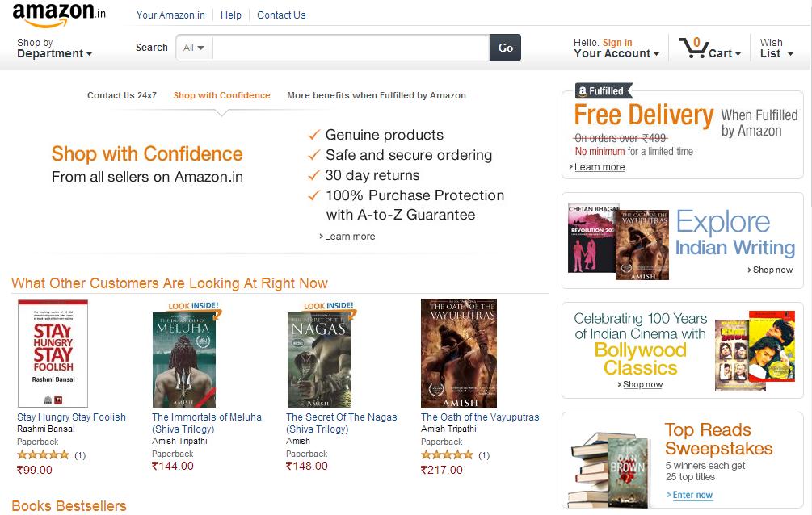
Task: Click the Look Inside badge on Meluha
Action: tap(194, 307)
